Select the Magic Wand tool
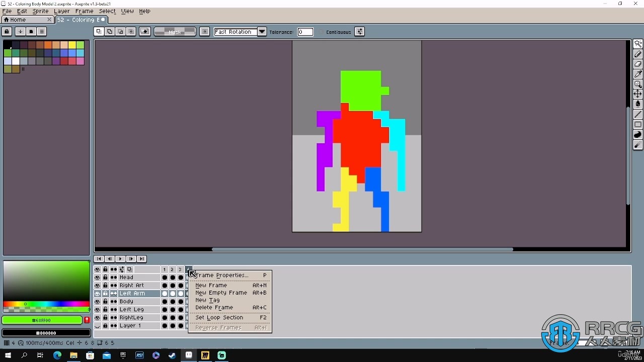This screenshot has height=362, width=644. point(637,44)
